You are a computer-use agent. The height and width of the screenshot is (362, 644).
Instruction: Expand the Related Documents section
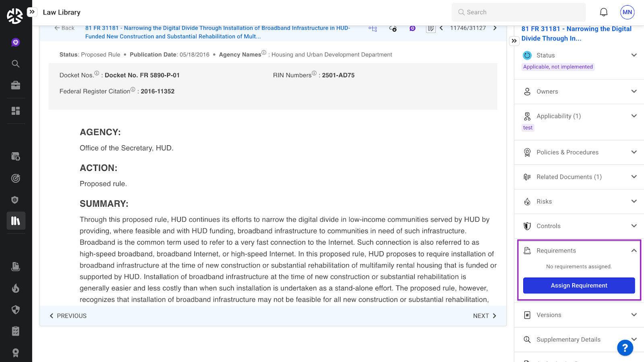[634, 177]
